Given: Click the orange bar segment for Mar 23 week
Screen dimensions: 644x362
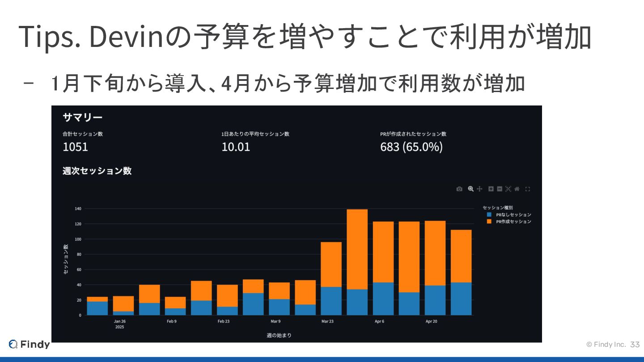Looking at the screenshot, I should pyautogui.click(x=331, y=265).
